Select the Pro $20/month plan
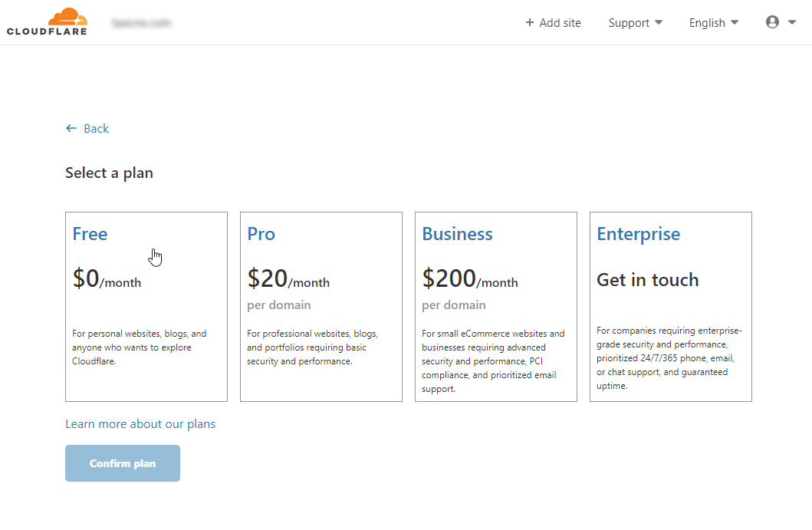This screenshot has height=530, width=812. [x=321, y=307]
